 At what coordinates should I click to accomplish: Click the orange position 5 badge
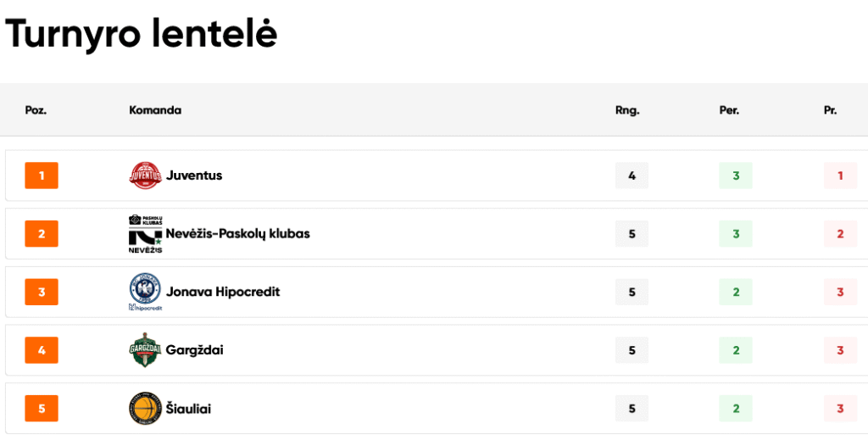pos(42,409)
